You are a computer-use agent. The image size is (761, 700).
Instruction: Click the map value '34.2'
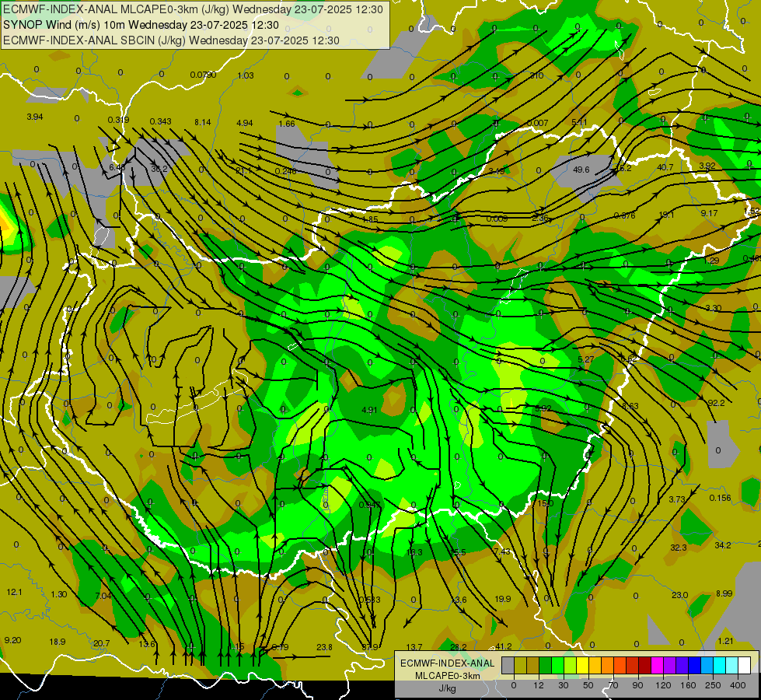(723, 545)
